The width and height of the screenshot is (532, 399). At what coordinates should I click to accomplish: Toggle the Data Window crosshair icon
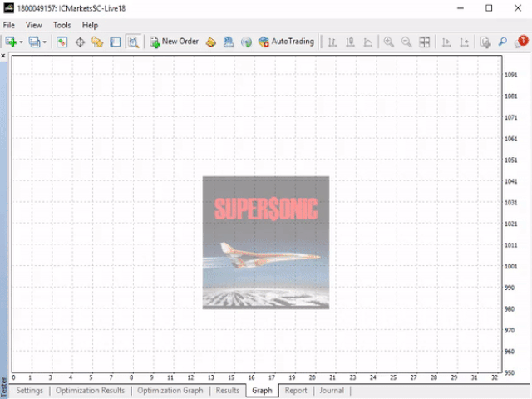pyautogui.click(x=80, y=42)
